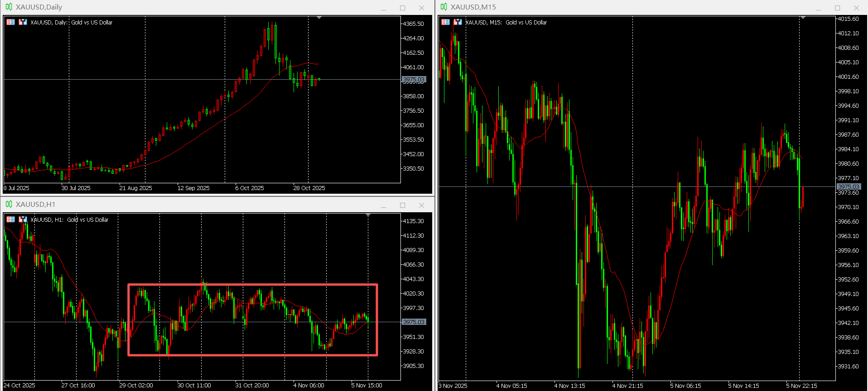Select the chart shift marker on M15 chart

803,18
